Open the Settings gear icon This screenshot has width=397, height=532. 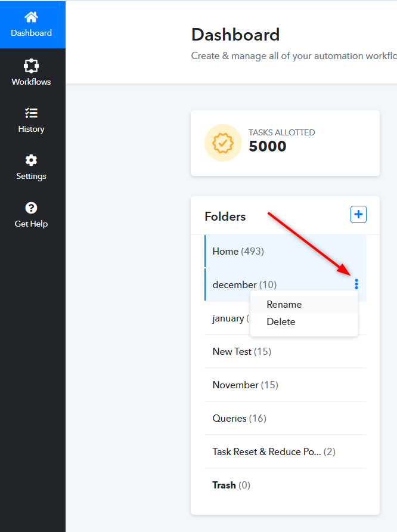click(x=31, y=160)
